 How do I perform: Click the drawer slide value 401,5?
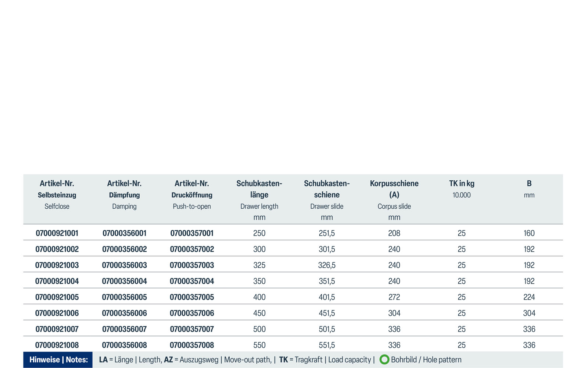327,297
